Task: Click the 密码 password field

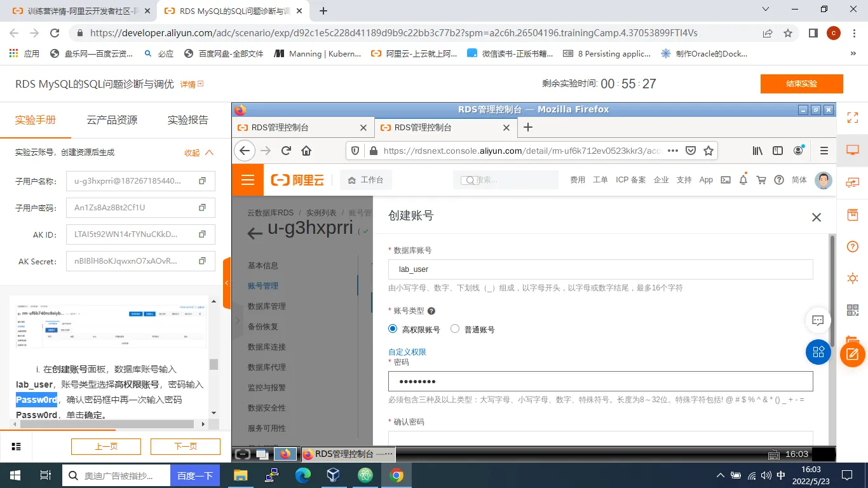Action: pyautogui.click(x=600, y=381)
